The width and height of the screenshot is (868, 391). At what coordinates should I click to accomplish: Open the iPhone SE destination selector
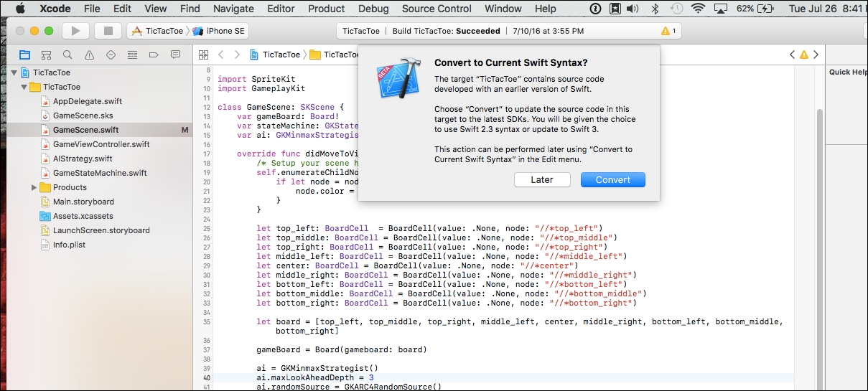point(220,31)
